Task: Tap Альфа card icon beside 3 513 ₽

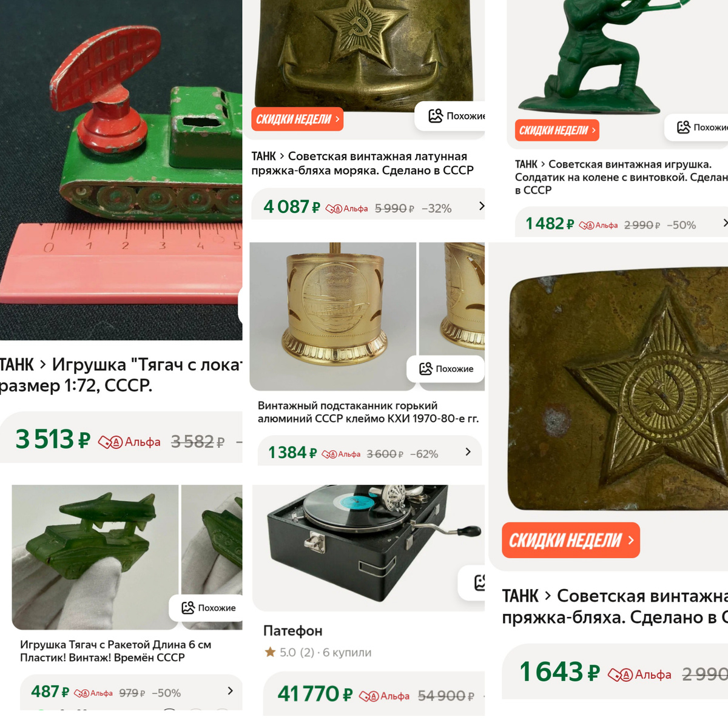Action: (x=110, y=442)
